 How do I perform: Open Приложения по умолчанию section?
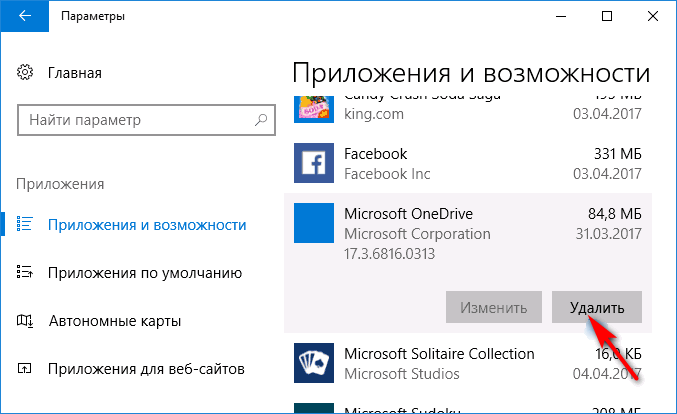[145, 273]
